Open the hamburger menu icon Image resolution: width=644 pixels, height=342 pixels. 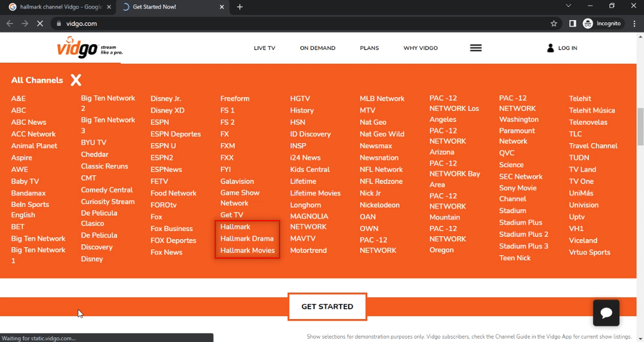pos(476,48)
